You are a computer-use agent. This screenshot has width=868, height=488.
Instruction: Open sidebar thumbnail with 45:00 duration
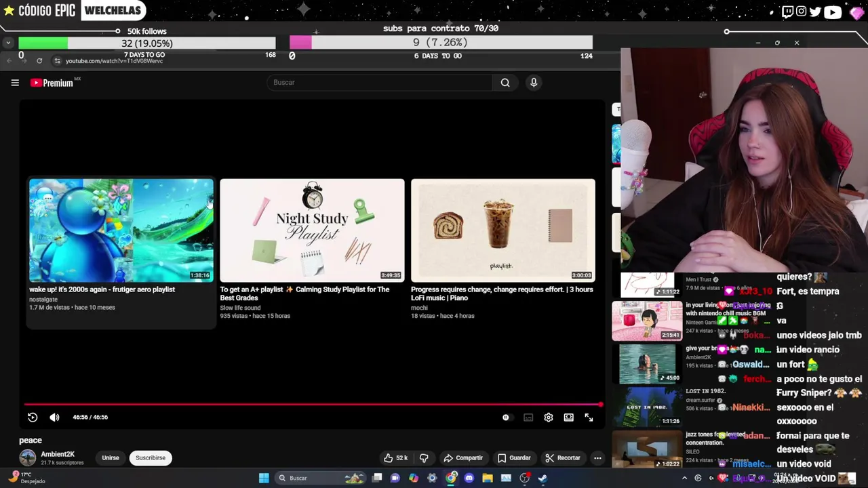[x=647, y=364]
